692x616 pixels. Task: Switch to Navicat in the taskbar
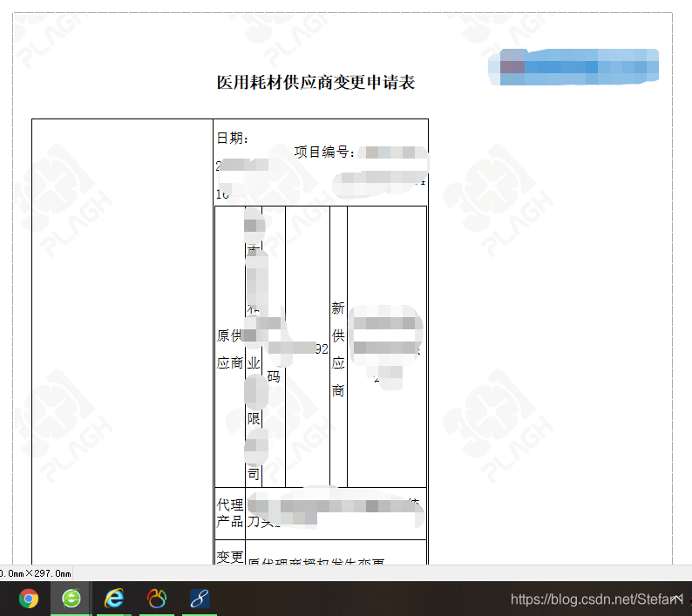(157, 599)
